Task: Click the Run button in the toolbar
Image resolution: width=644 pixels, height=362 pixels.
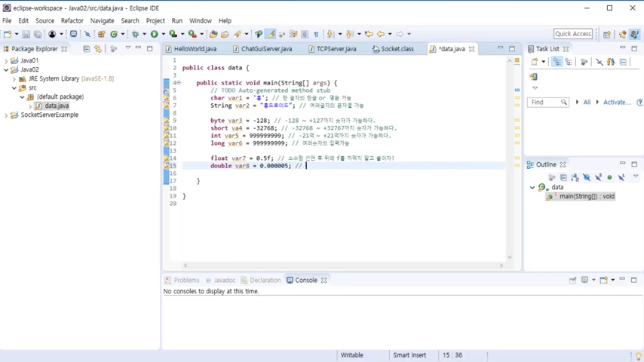Action: click(154, 34)
